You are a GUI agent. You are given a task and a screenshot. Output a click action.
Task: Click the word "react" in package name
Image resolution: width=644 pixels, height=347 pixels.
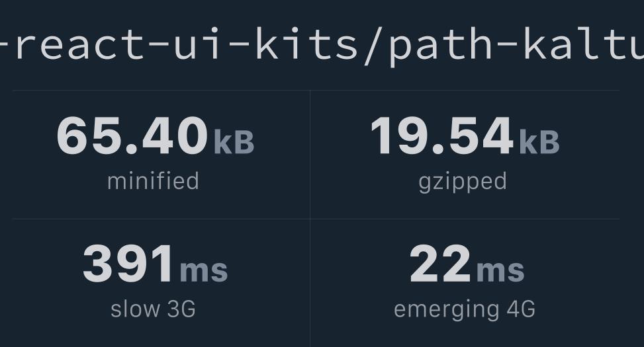79,44
